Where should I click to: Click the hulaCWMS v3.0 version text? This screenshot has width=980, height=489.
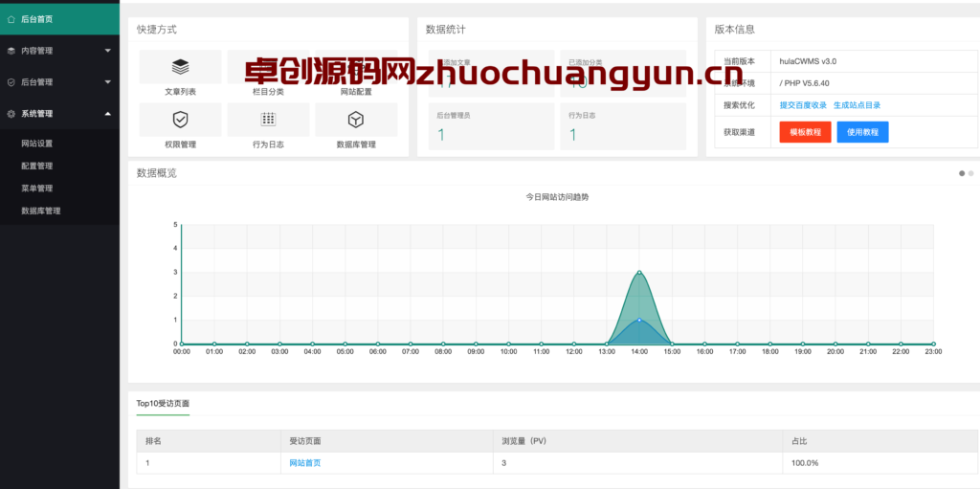tap(808, 61)
